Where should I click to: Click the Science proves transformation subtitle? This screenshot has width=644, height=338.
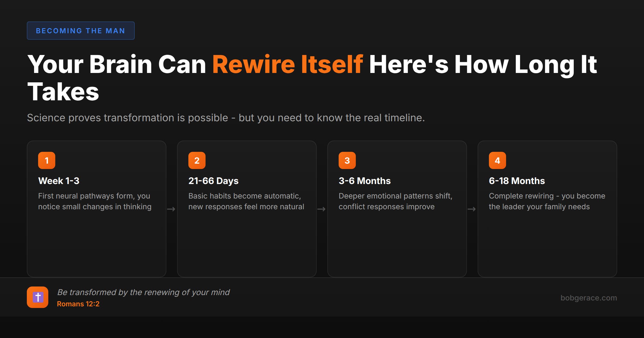226,118
